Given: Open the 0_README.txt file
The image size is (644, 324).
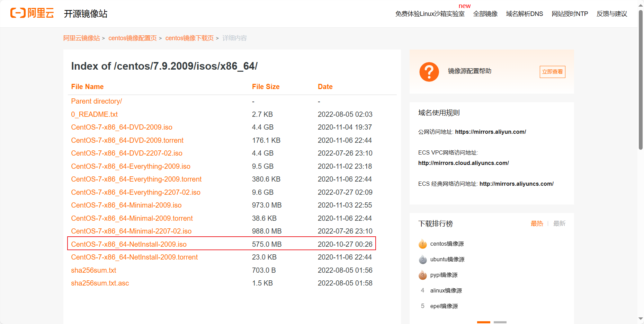Looking at the screenshot, I should click(x=95, y=114).
